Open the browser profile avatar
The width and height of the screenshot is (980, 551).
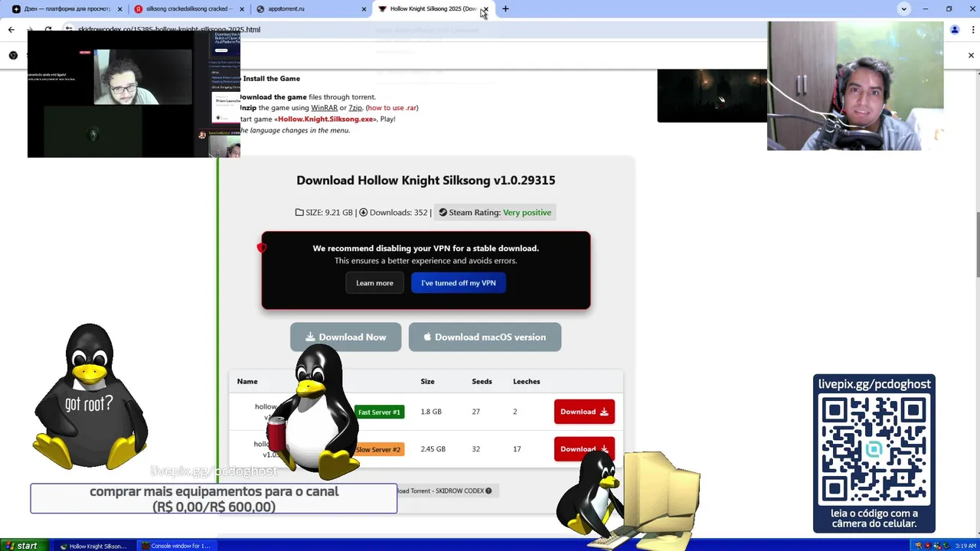955,29
